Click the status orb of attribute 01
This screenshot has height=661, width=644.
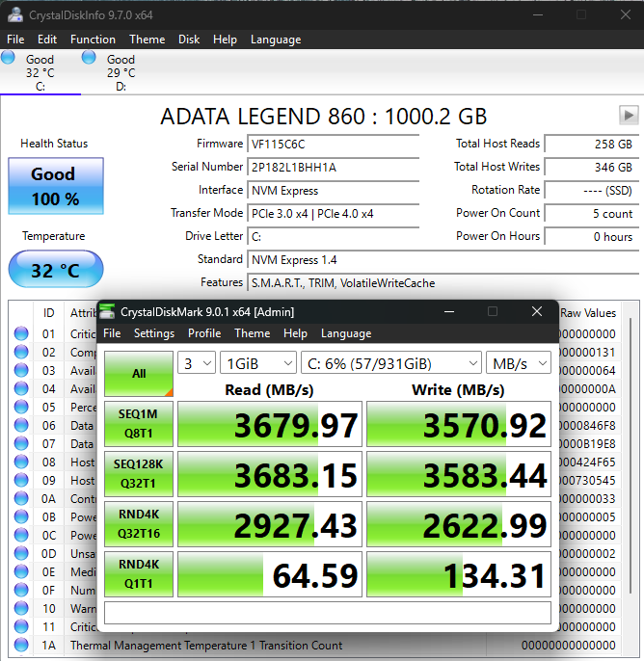click(21, 333)
